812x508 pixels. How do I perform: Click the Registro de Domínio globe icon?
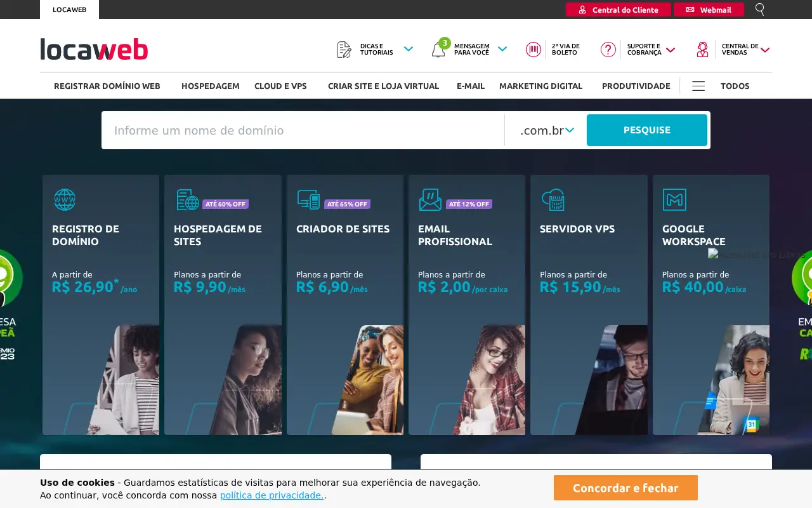[x=65, y=199]
